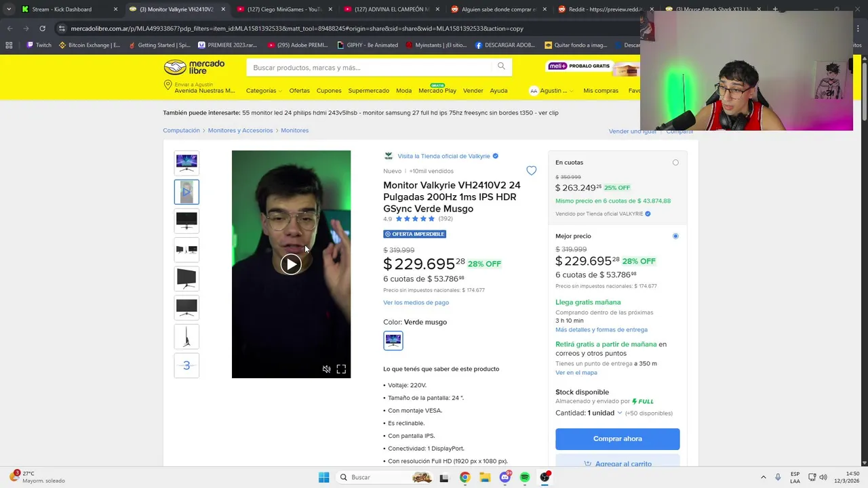This screenshot has height=488, width=868.
Task: Expand the Categorías dropdown menu
Action: tap(264, 91)
